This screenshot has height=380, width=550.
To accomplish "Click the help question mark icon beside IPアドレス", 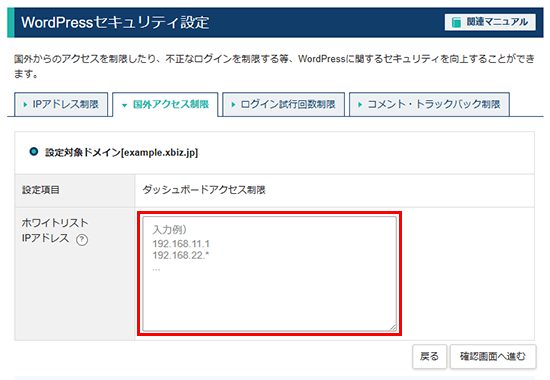I will 82,240.
